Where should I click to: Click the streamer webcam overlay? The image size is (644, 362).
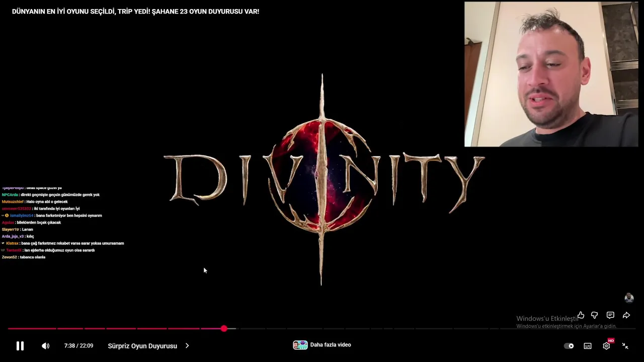551,74
